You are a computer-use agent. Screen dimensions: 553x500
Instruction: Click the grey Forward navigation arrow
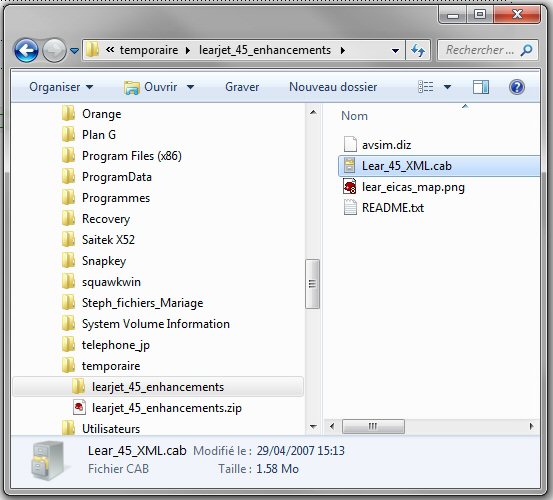[x=54, y=50]
